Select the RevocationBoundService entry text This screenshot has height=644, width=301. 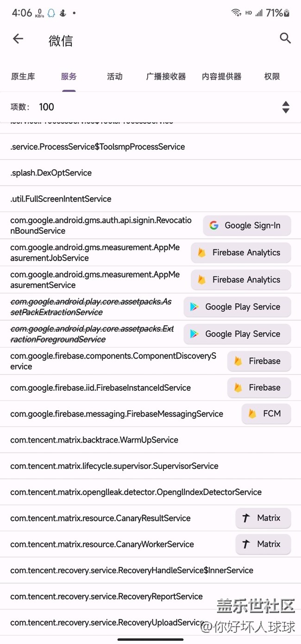[101, 226]
